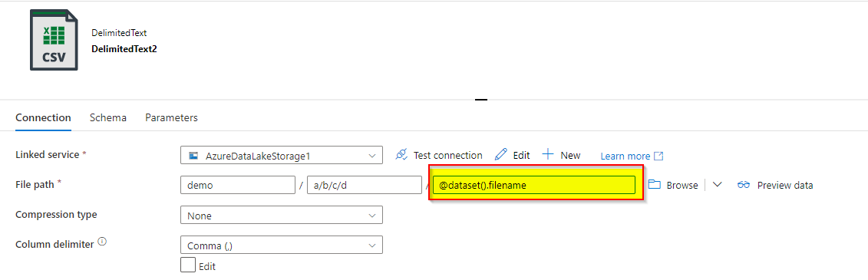Click the Column delimiter info icon
The height and width of the screenshot is (280, 868).
102,242
